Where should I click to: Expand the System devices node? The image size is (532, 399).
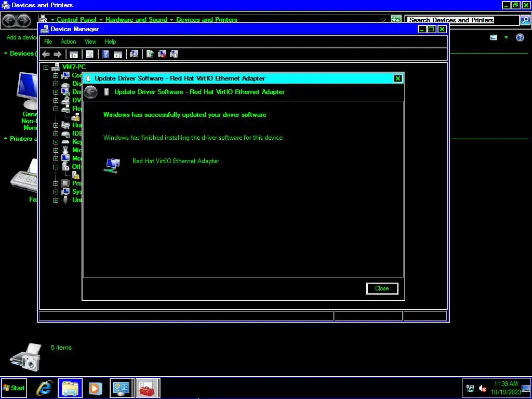click(56, 192)
